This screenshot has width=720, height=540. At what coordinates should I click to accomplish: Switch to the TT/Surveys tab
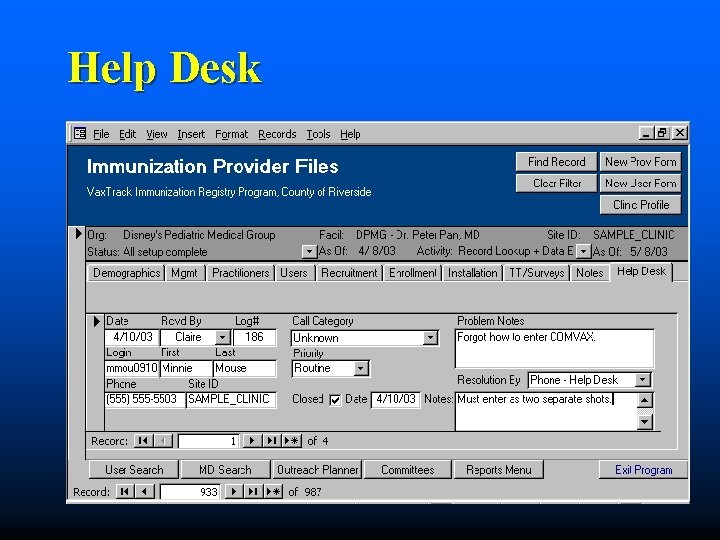pos(537,273)
